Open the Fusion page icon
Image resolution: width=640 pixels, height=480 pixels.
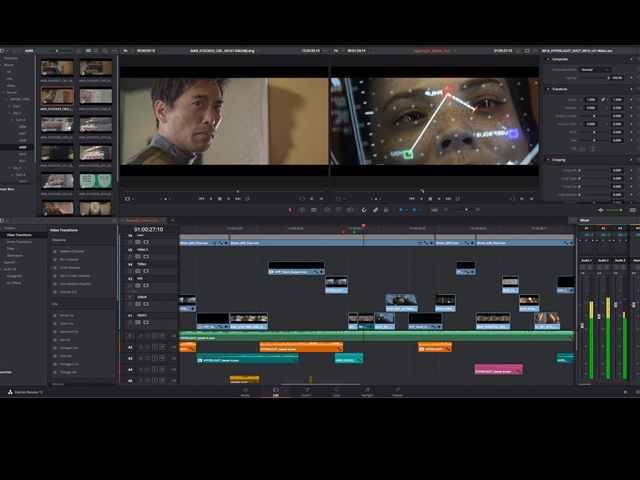306,392
